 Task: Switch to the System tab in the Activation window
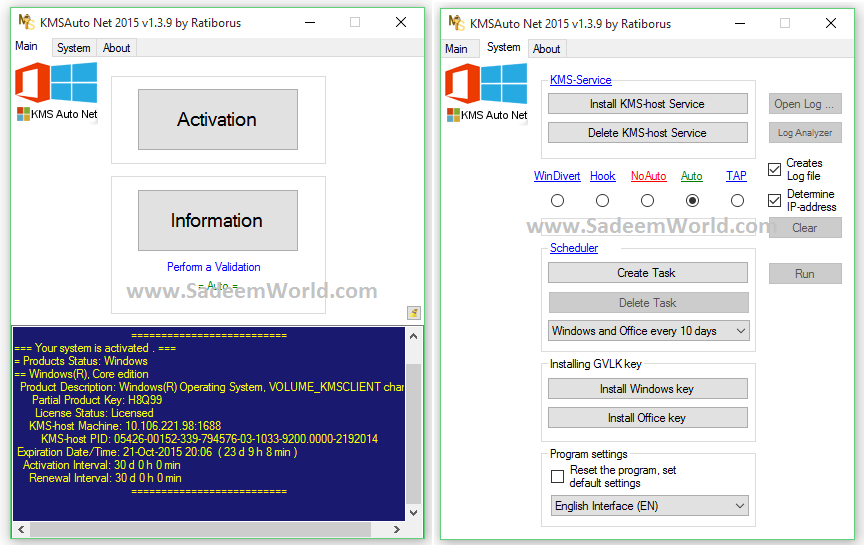click(x=73, y=48)
